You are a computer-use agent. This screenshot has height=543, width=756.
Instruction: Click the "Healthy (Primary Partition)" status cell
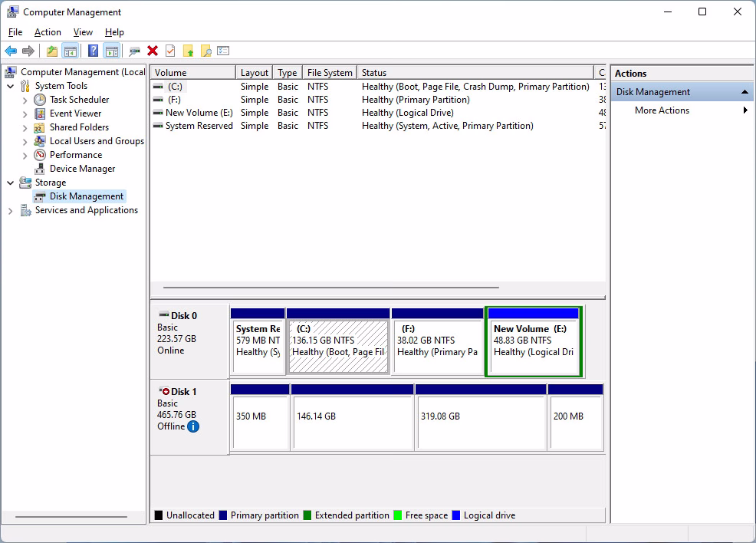tap(416, 100)
